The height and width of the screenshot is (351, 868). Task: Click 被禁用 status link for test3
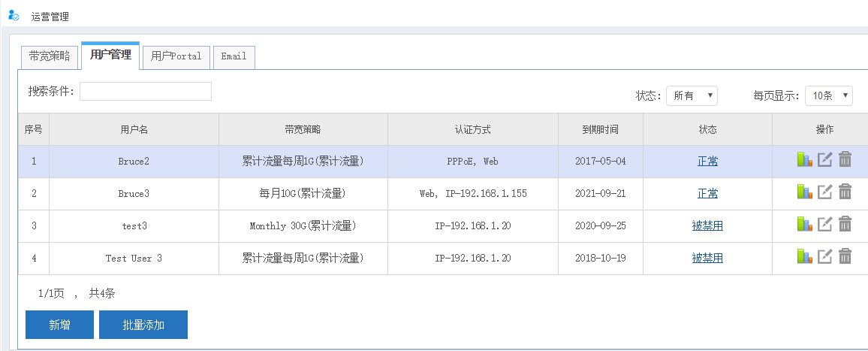(x=707, y=225)
